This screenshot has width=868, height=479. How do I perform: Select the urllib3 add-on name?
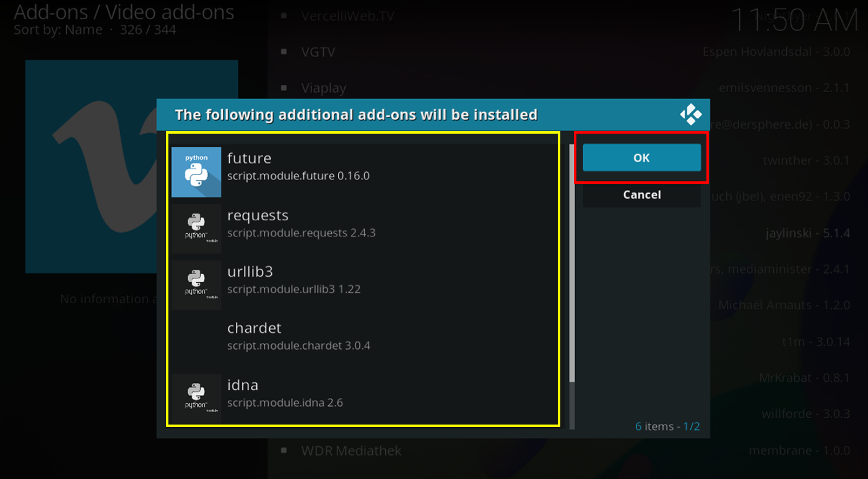point(250,272)
